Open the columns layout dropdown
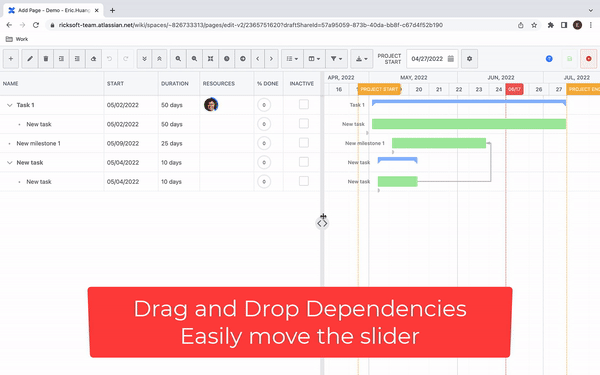600x375 pixels. coord(314,59)
